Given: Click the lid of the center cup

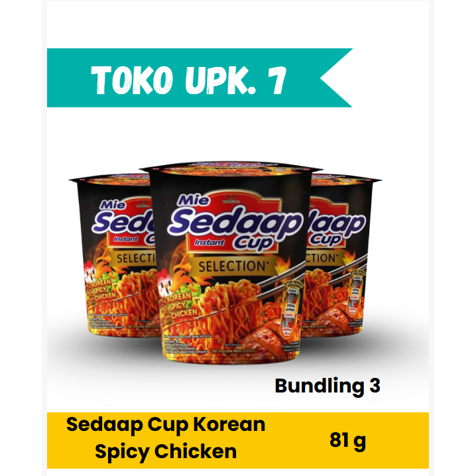Looking at the screenshot, I should [x=231, y=168].
